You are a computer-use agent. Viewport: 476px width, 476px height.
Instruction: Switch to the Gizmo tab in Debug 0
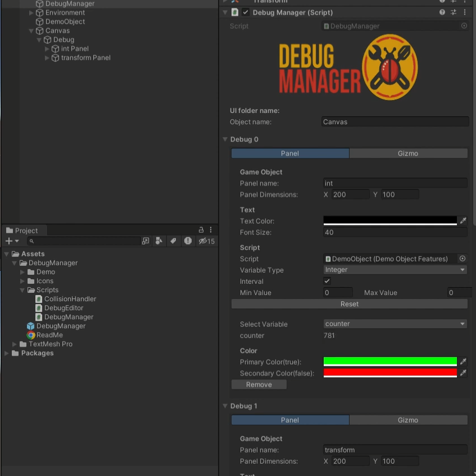tap(408, 153)
